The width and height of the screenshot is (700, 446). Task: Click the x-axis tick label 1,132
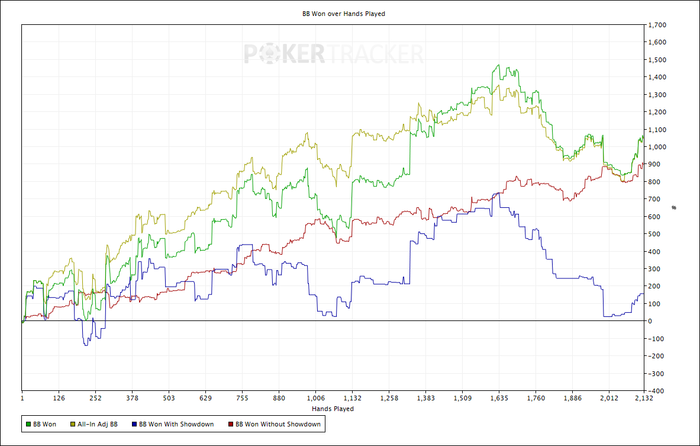(x=352, y=398)
